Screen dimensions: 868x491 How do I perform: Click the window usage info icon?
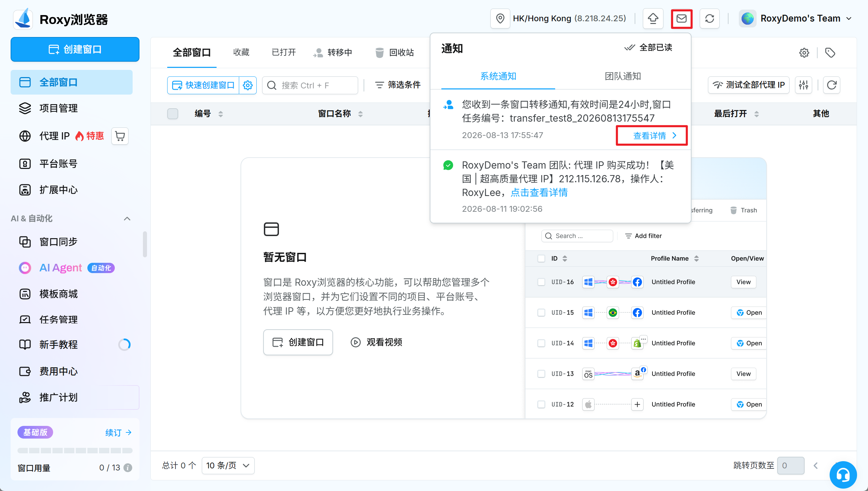coord(128,468)
